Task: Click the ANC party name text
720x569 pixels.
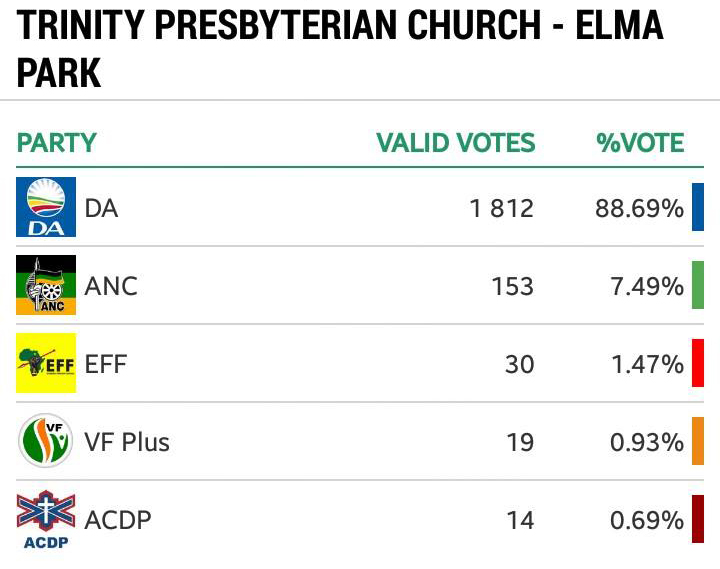Action: (x=111, y=287)
